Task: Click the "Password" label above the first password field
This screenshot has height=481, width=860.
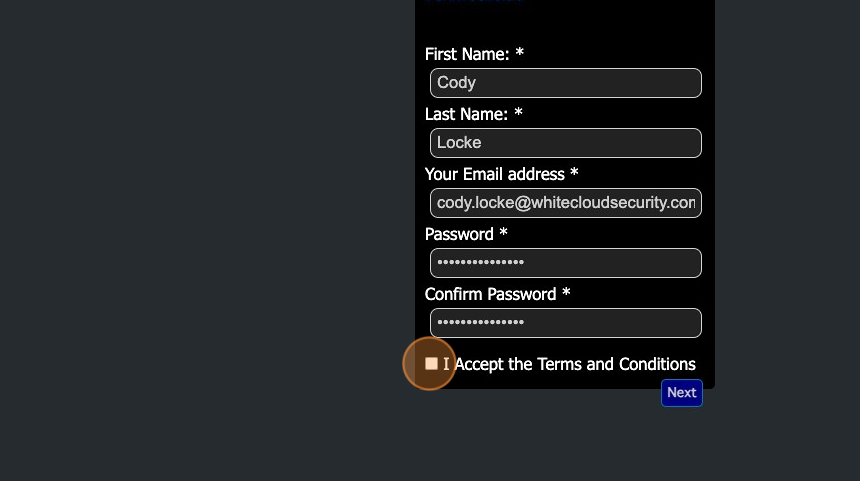Action: pos(459,234)
